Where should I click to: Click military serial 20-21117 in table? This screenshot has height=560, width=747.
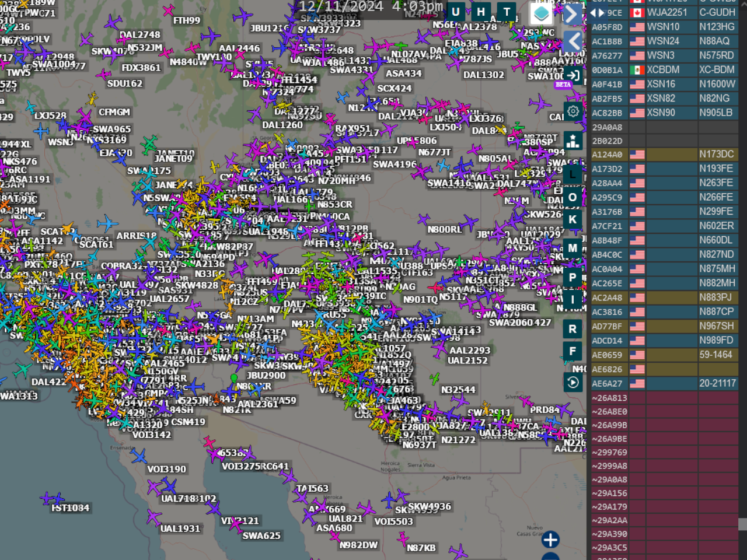(x=718, y=383)
